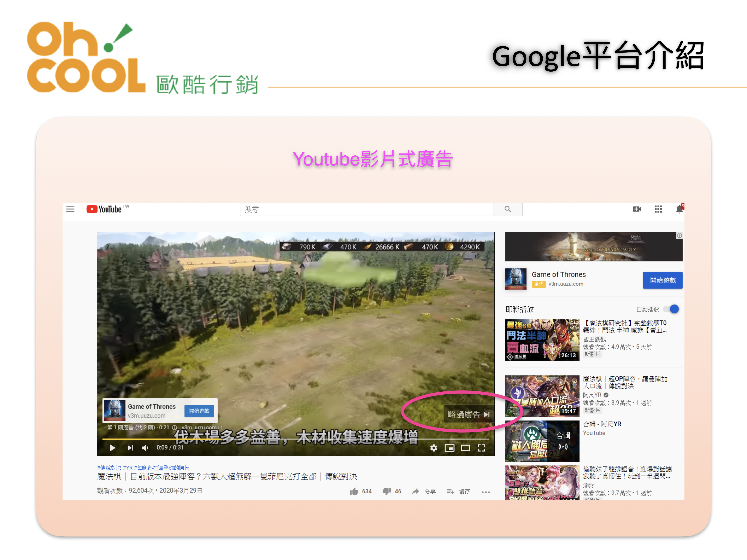Open the notifications bell

click(679, 210)
